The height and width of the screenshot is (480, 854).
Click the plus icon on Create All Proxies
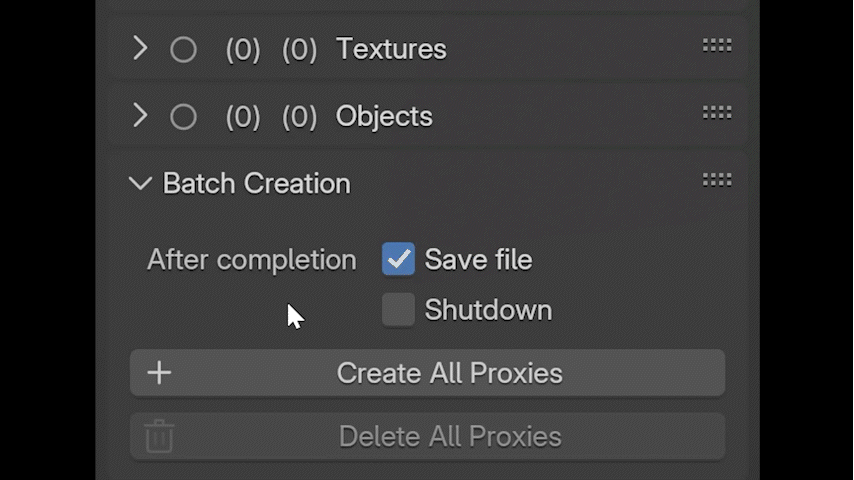click(160, 373)
